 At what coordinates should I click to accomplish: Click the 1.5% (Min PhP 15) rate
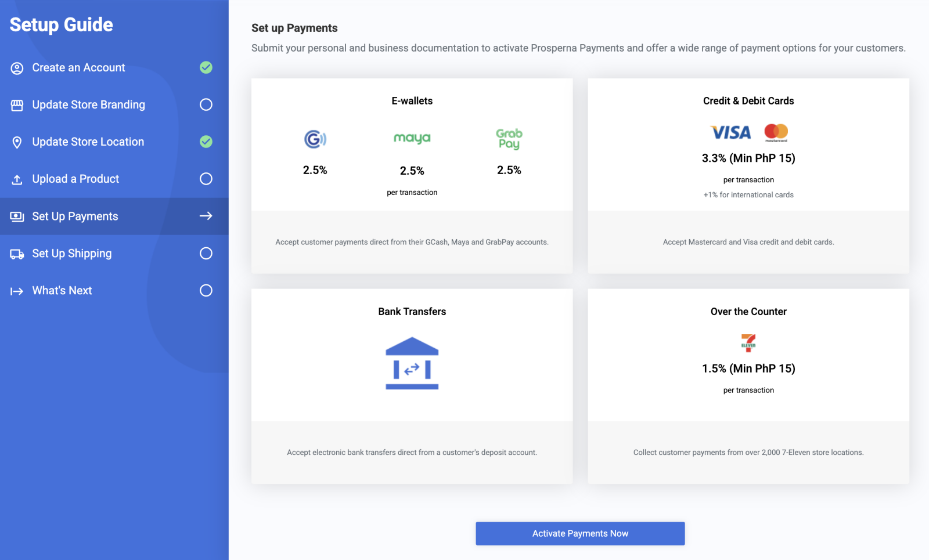click(748, 368)
